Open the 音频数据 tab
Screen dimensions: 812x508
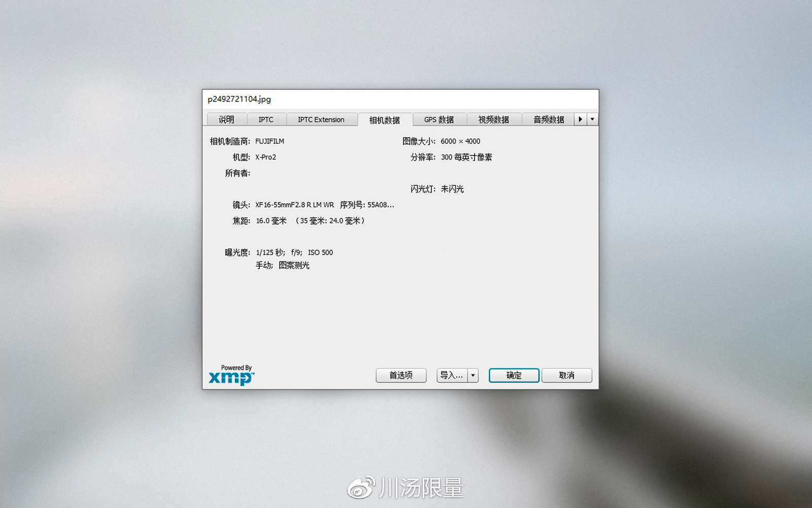pyautogui.click(x=549, y=119)
